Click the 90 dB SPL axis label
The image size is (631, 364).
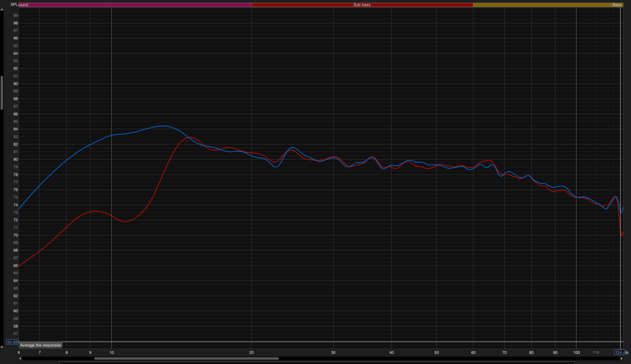pyautogui.click(x=16, y=84)
